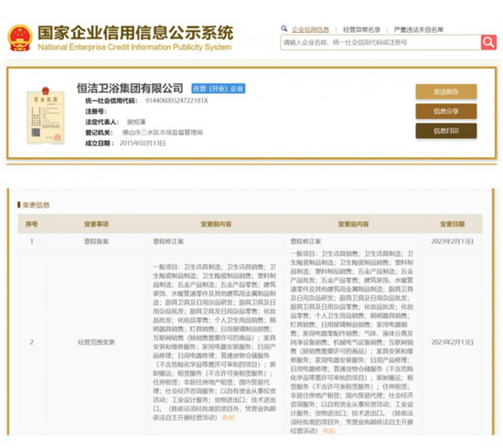Click the 变更日期 column header
This screenshot has width=503, height=448.
pos(453,224)
